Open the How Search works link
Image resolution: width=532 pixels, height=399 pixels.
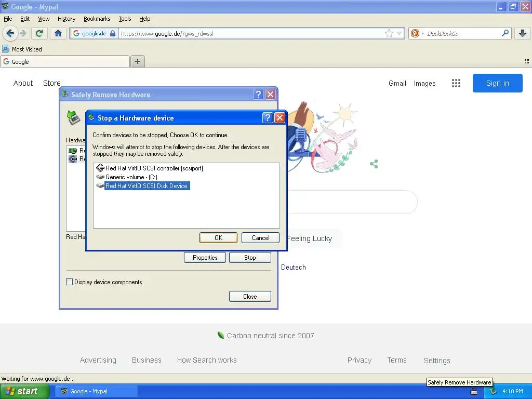(x=207, y=361)
